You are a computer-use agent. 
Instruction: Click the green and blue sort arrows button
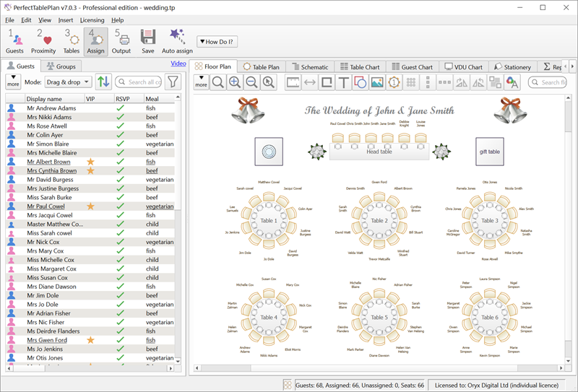pyautogui.click(x=103, y=82)
